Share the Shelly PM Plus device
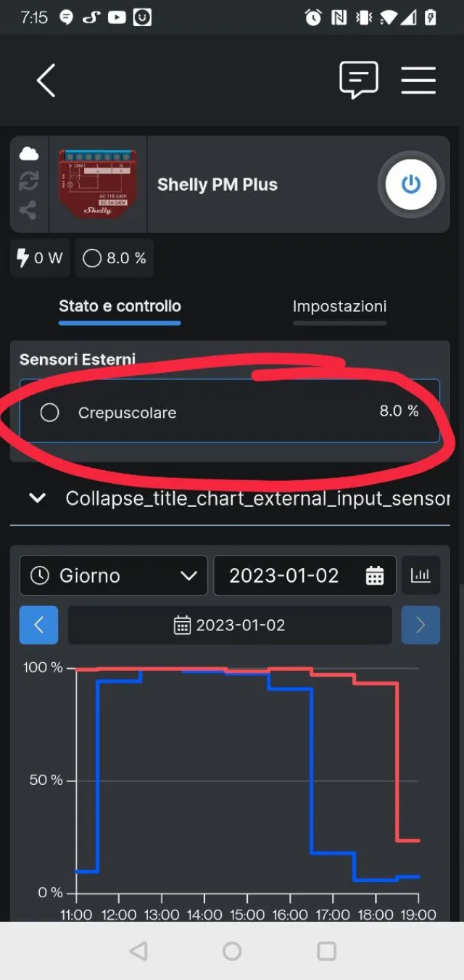Viewport: 464px width, 980px height. tap(28, 210)
